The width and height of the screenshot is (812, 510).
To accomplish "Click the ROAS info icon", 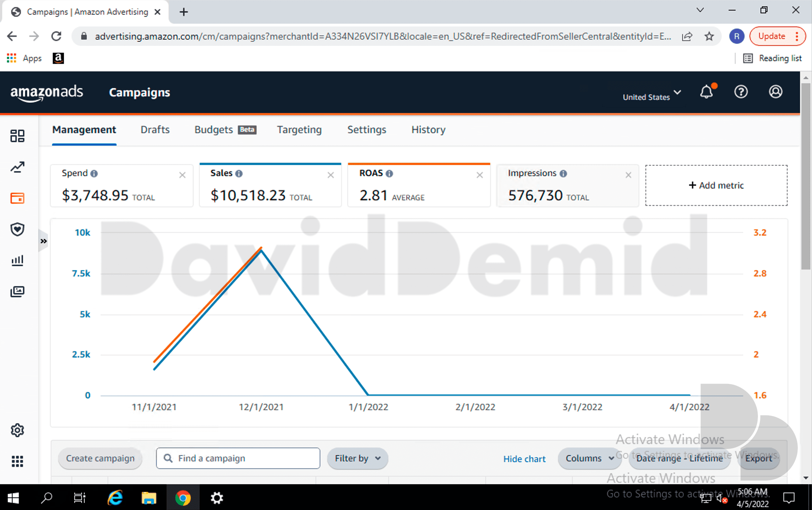I will [389, 174].
